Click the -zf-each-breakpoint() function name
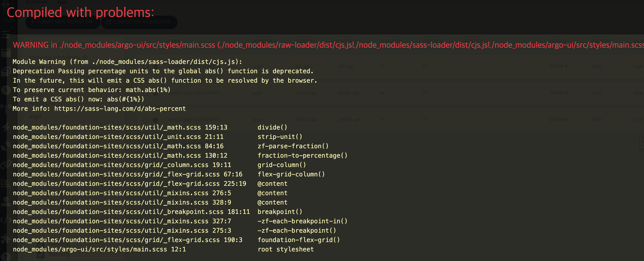Image resolution: width=644 pixels, height=261 pixels. (x=297, y=231)
